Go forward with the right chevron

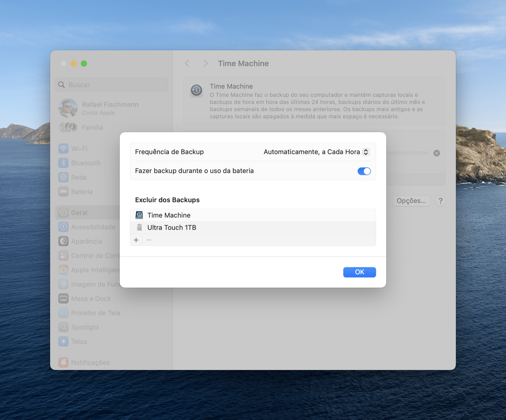[205, 63]
